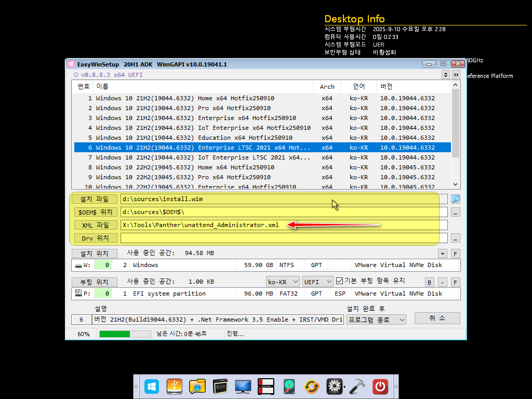This screenshot has height=399, width=532.
Task: Select the W: Windows NTFS partition row
Action: click(265, 265)
